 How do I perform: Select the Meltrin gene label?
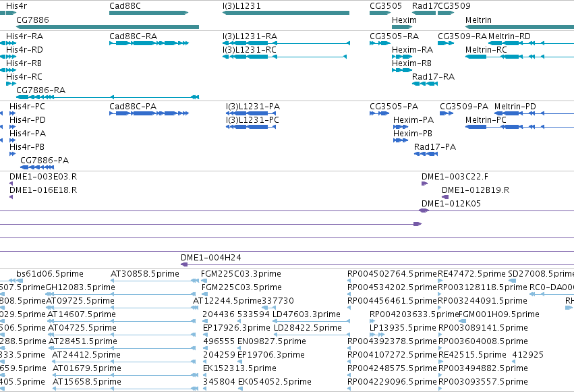point(478,20)
